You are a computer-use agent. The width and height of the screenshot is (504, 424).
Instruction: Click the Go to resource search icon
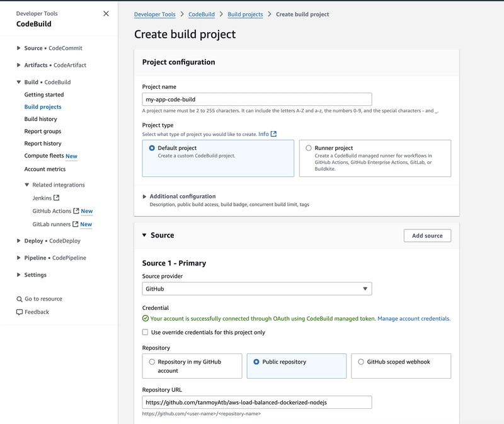[20, 299]
